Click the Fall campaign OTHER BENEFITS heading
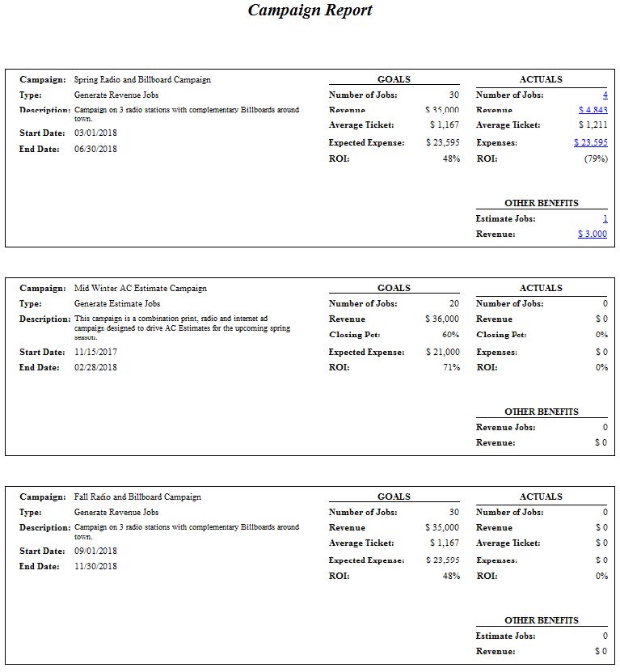This screenshot has width=620, height=672. pos(541,620)
